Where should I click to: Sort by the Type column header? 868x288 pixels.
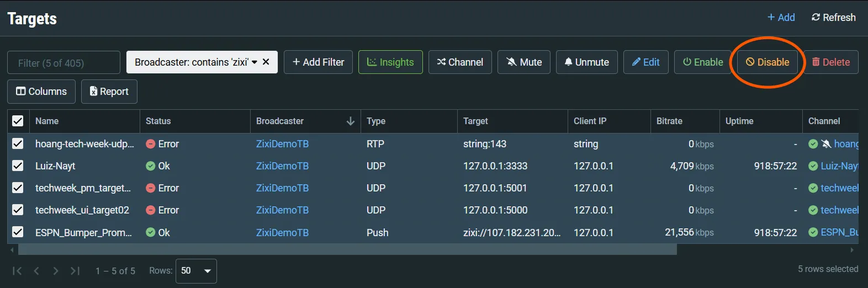point(376,121)
